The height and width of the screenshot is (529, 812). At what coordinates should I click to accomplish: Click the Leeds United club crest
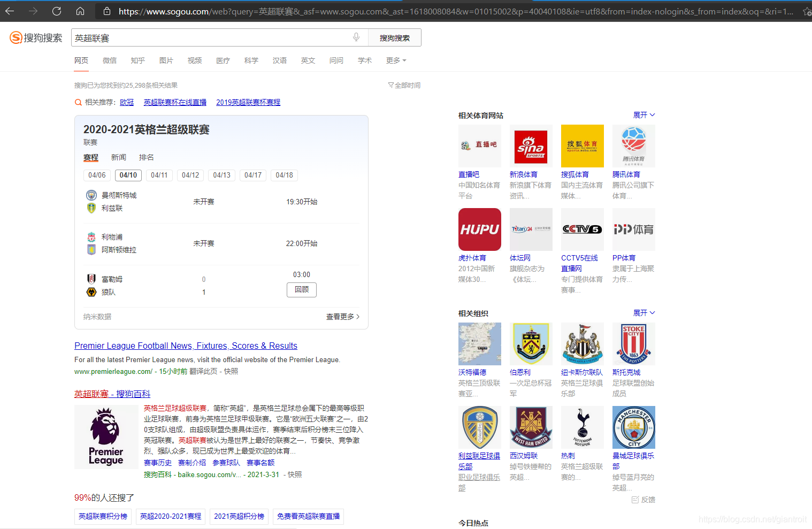coord(480,427)
